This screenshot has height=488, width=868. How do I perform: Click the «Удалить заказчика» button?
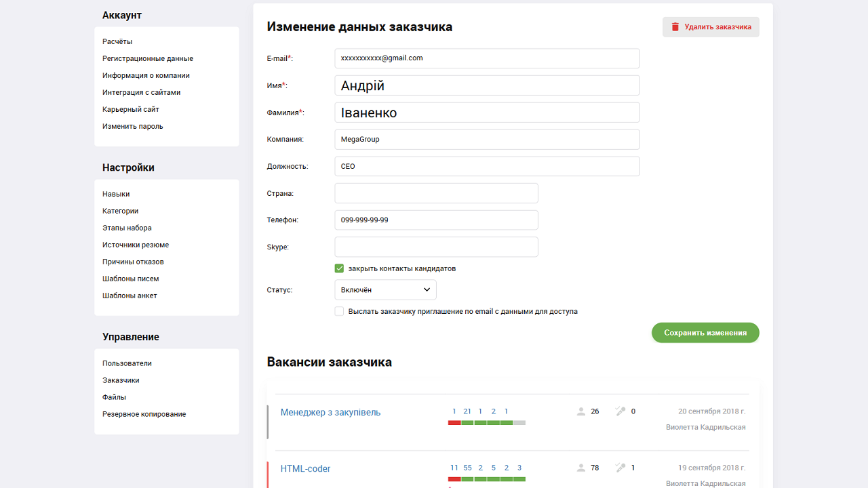pos(711,26)
